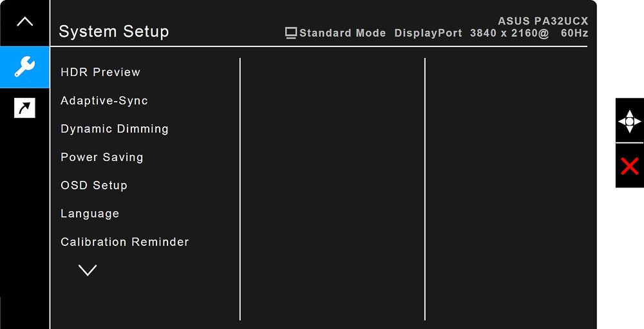Image resolution: width=644 pixels, height=329 pixels.
Task: Click the four-way navigation joystick icon
Action: (630, 121)
